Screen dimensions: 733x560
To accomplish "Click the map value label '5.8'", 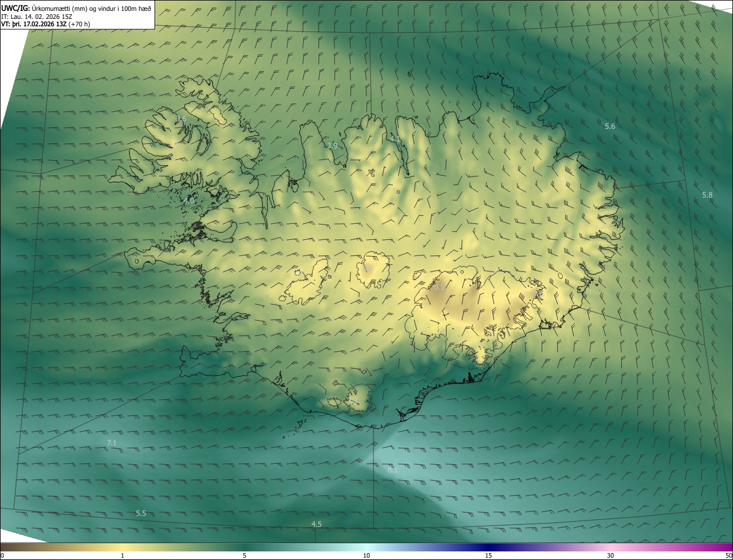I will [x=707, y=195].
